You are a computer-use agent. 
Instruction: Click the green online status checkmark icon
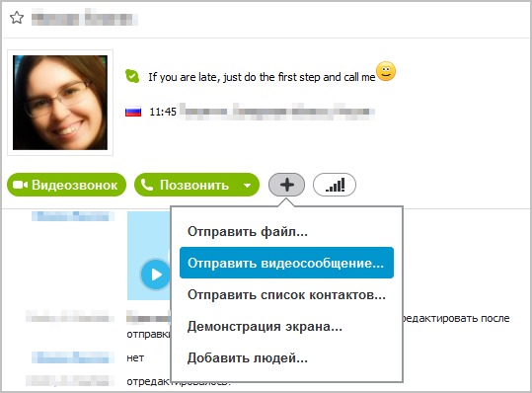click(132, 76)
